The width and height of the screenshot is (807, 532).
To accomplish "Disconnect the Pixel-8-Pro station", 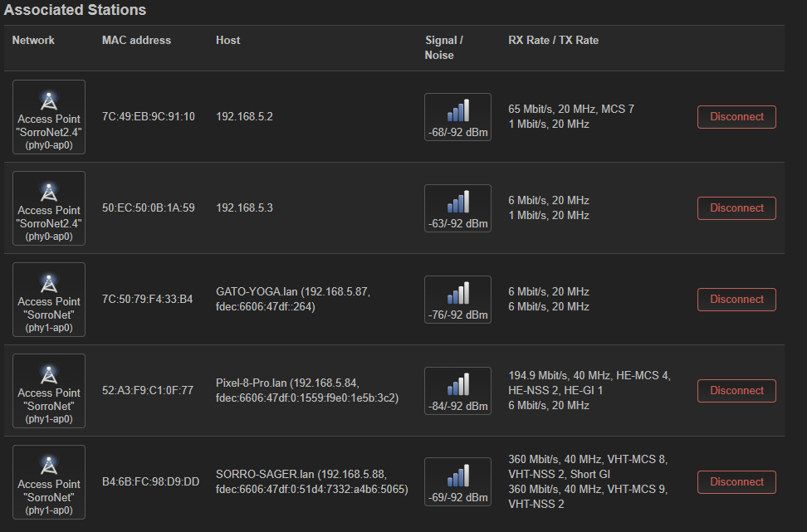I will (736, 390).
